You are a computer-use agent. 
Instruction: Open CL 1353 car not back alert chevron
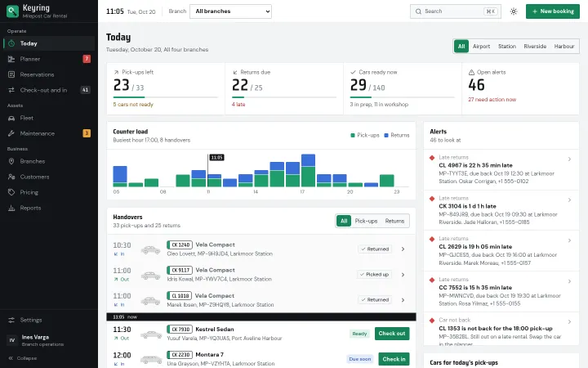tap(569, 322)
